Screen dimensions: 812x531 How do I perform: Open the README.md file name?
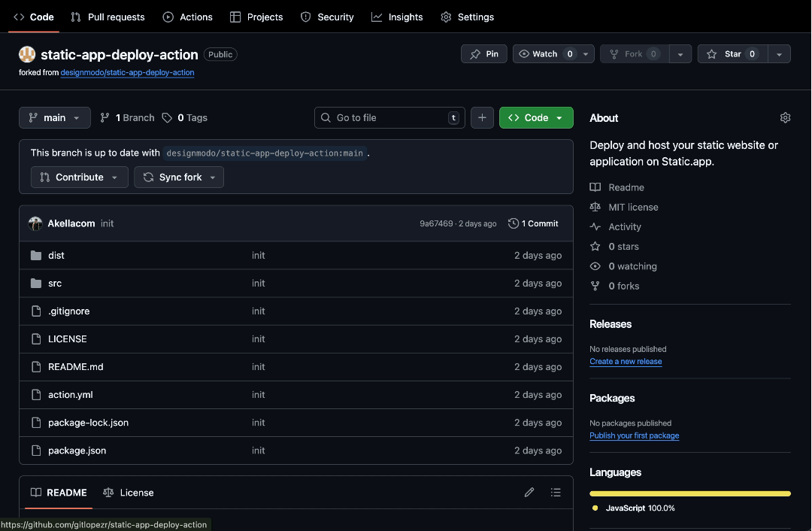click(76, 367)
